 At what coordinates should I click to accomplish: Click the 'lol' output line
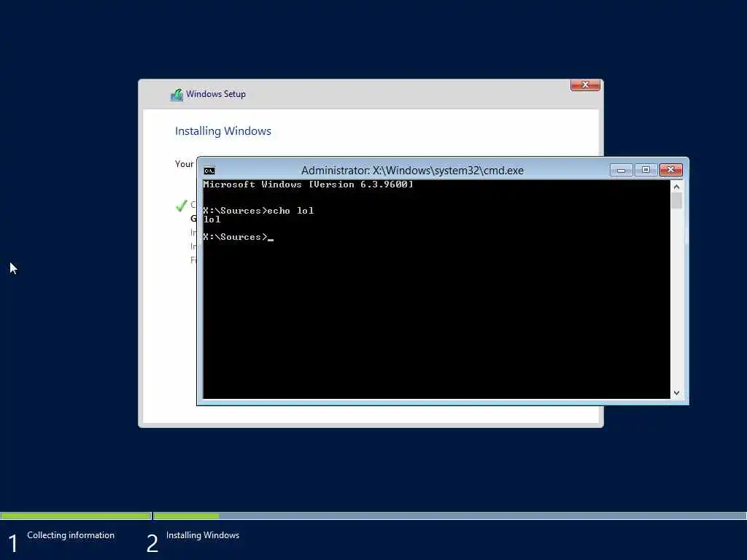coord(212,219)
